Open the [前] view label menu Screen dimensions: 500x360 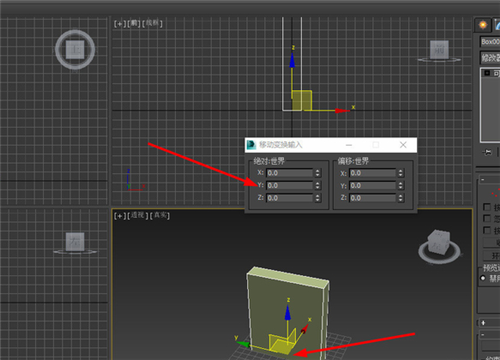(x=134, y=23)
